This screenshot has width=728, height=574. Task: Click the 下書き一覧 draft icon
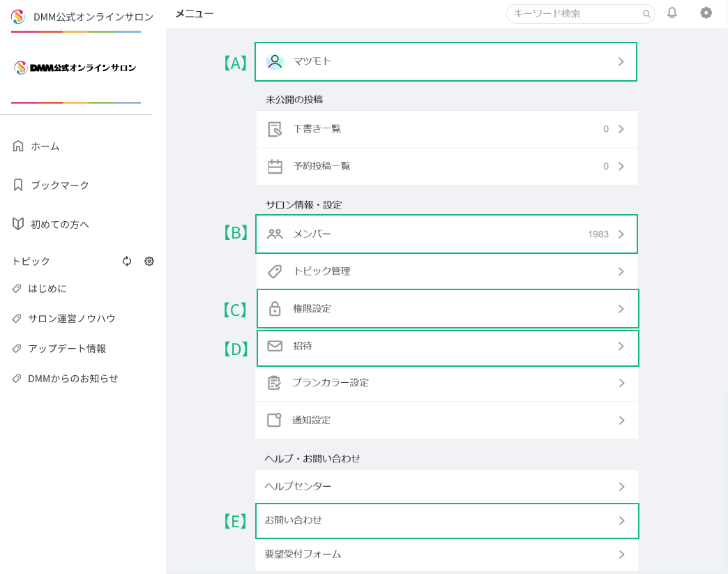pos(275,129)
